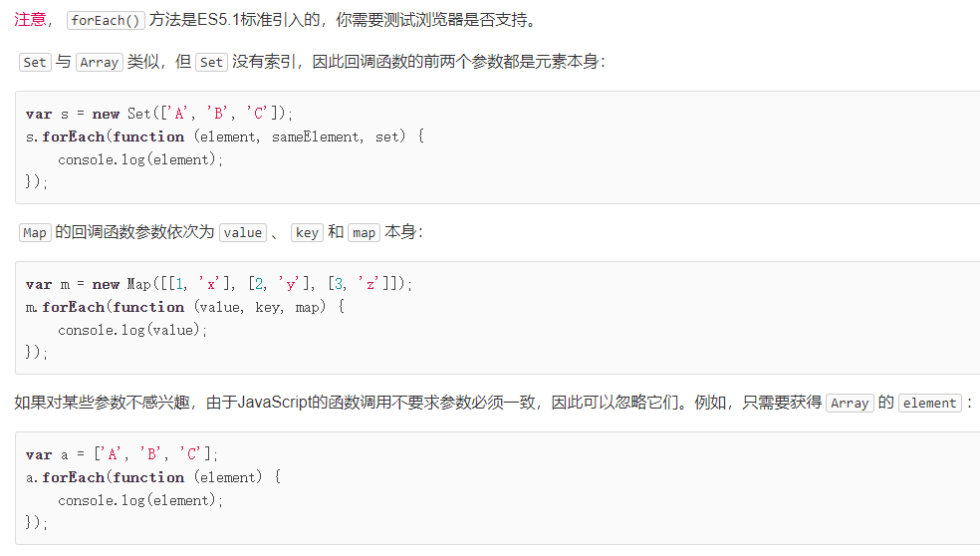The image size is (980, 556).
Task: Click the a.forEach function declaration line
Action: point(153,477)
